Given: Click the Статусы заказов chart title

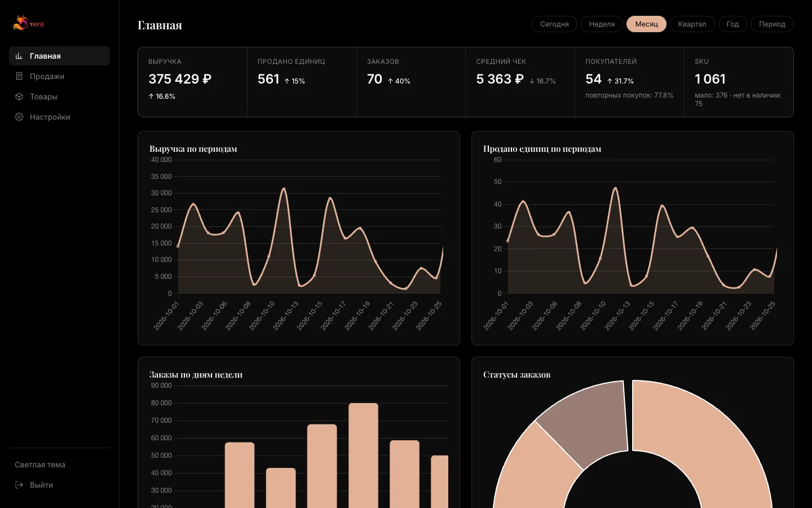Looking at the screenshot, I should pyautogui.click(x=517, y=375).
